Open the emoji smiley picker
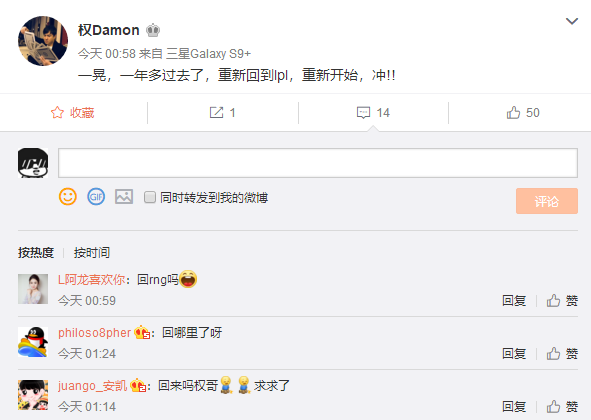Viewport: 591px width, 420px height. tap(68, 196)
